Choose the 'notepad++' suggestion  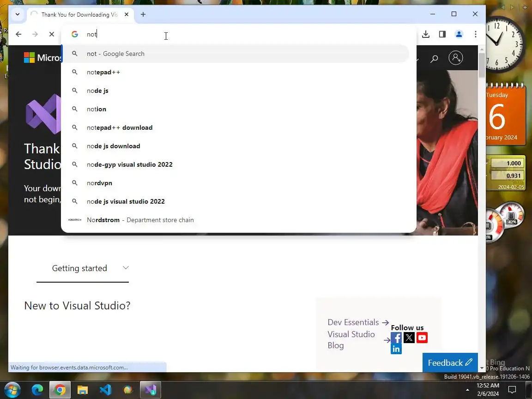[x=236, y=72]
